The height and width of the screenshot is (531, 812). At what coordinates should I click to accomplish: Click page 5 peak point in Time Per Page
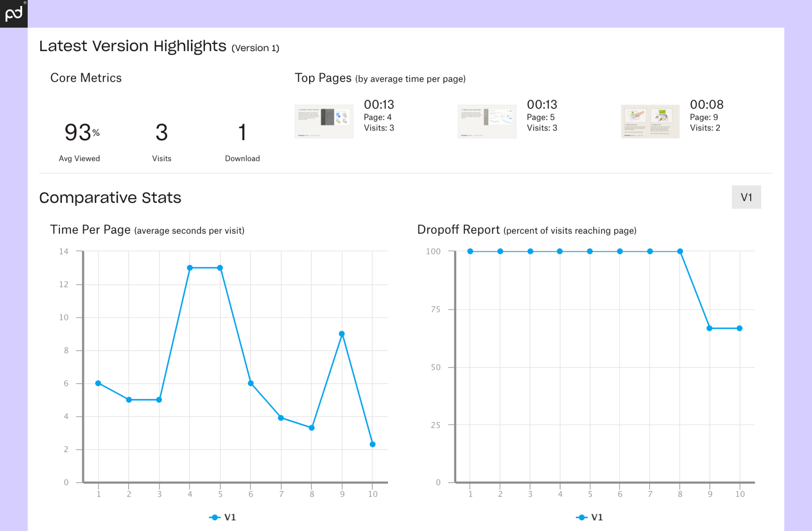point(220,268)
